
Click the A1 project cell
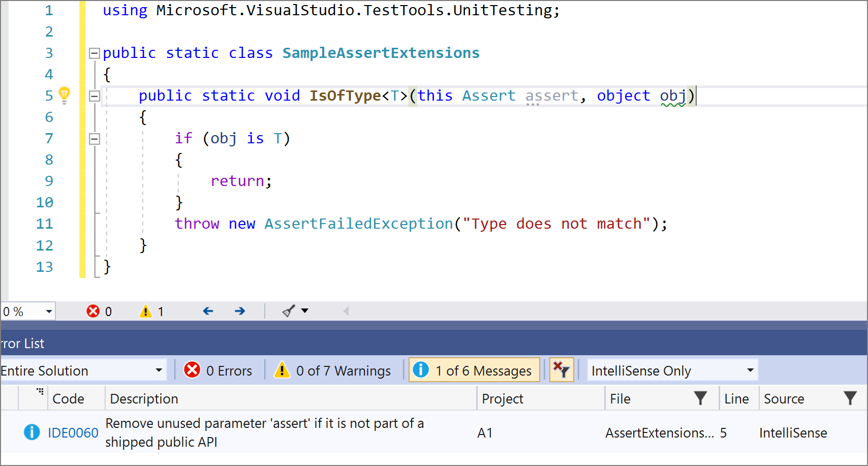[x=485, y=433]
